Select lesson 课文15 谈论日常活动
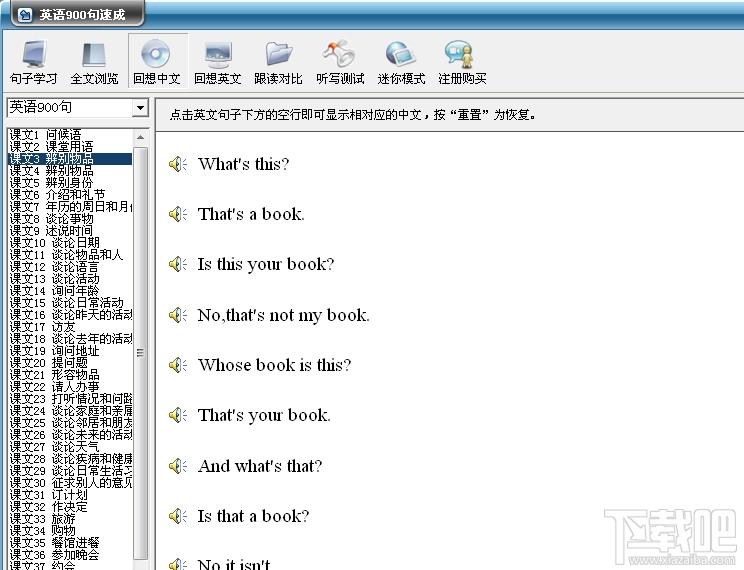 tap(70, 303)
